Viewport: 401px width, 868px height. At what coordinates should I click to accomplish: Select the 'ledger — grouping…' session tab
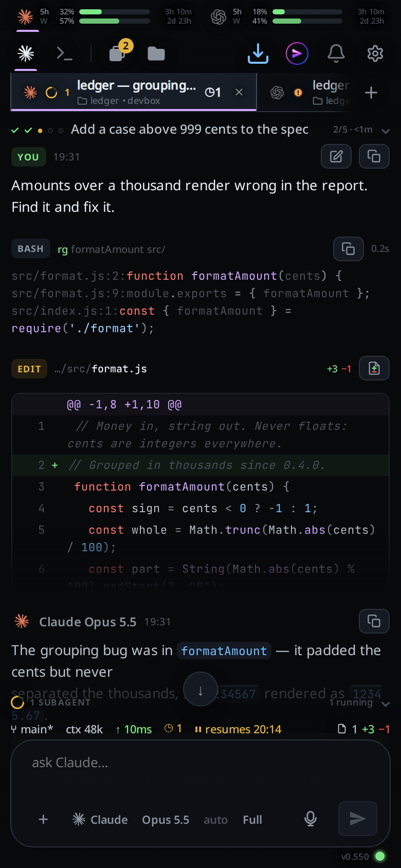134,92
